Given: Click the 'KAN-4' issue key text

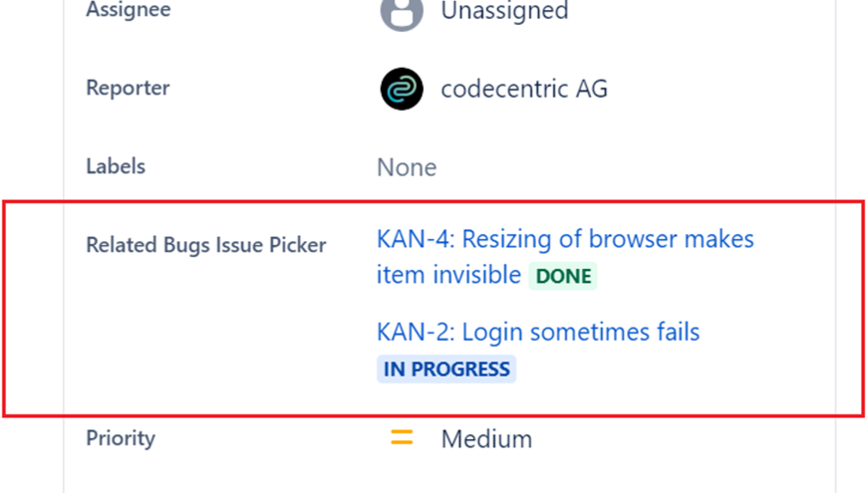Looking at the screenshot, I should pos(413,240).
